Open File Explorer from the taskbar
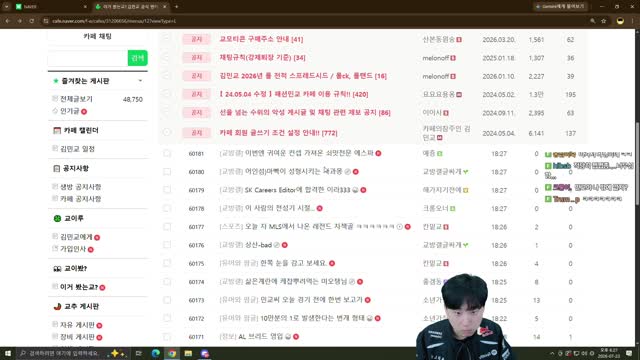 coord(188,353)
